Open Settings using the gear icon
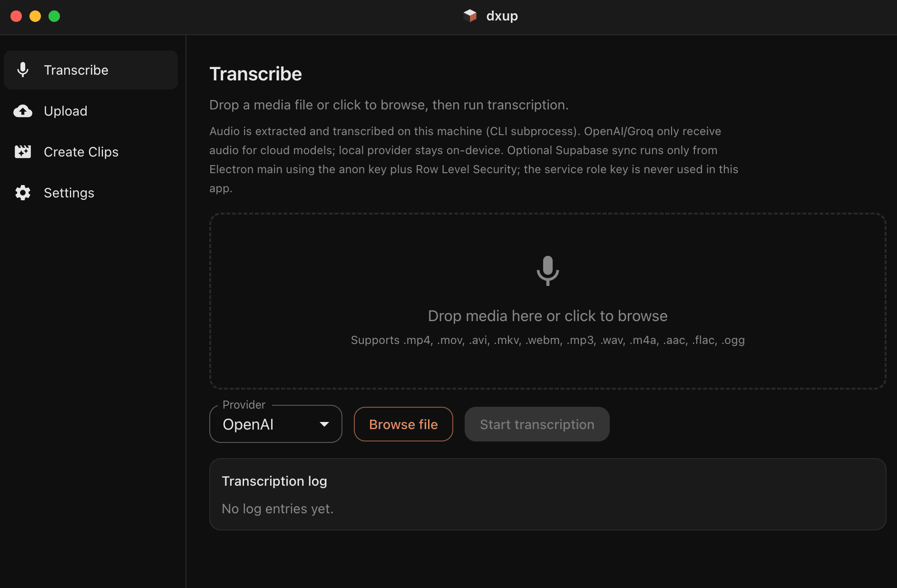The image size is (897, 588). 22,193
